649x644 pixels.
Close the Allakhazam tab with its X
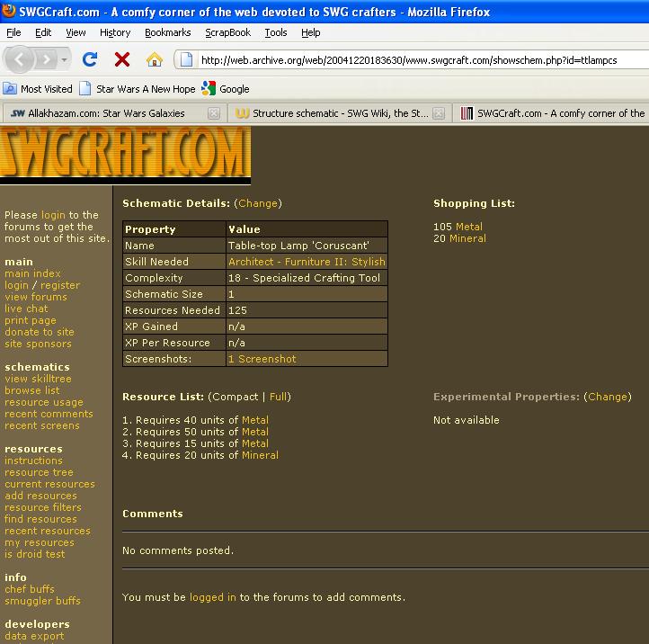coord(214,113)
